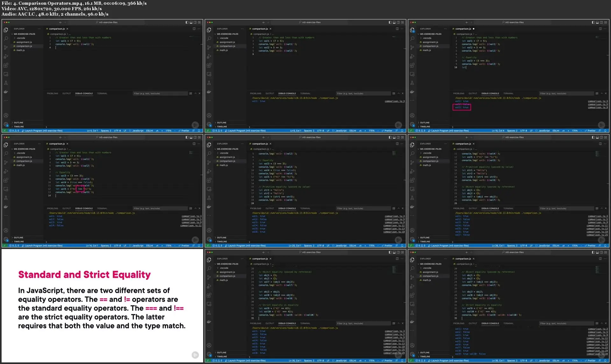Select comparison.js editor tab in the Ln 20 frame
611x364 pixels.
(260, 144)
